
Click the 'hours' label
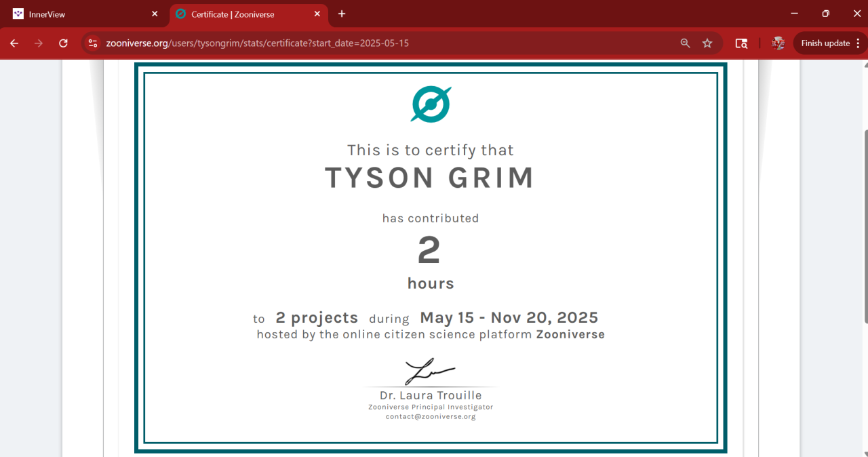tap(431, 283)
